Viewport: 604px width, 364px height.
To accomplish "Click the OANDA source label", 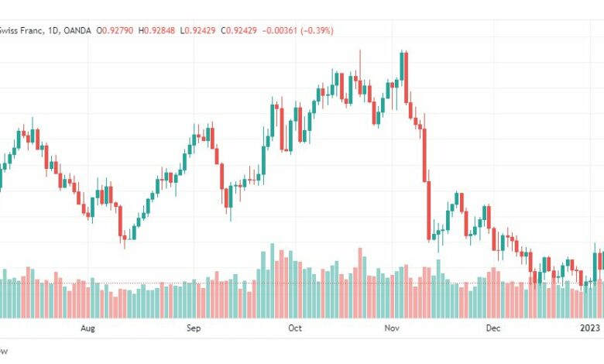I will (77, 30).
